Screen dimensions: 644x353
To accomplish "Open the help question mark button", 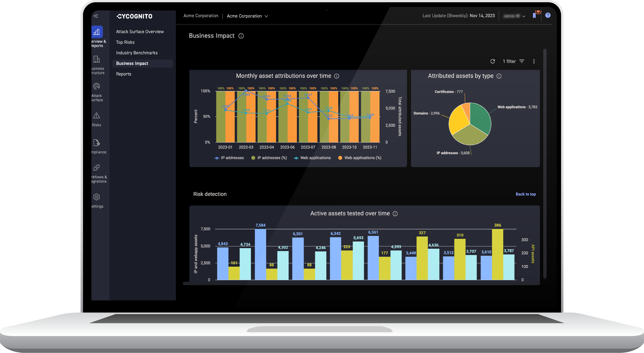I will tap(548, 15).
